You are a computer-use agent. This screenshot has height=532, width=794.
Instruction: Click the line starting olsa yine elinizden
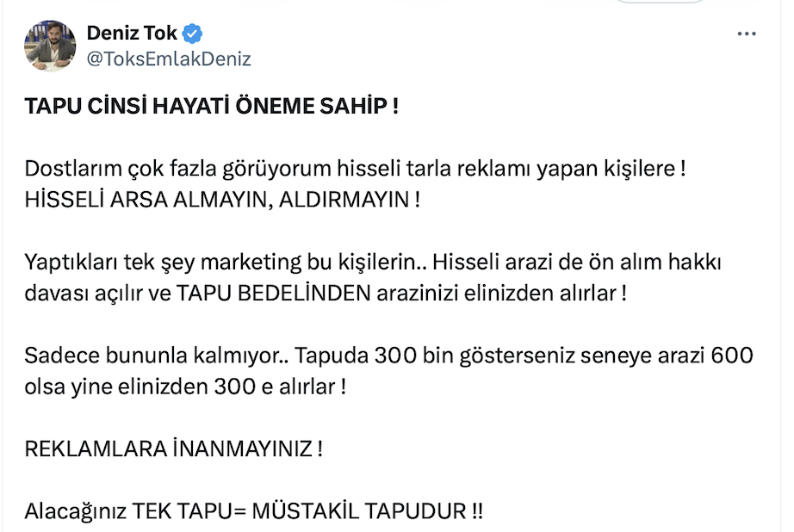(184, 386)
